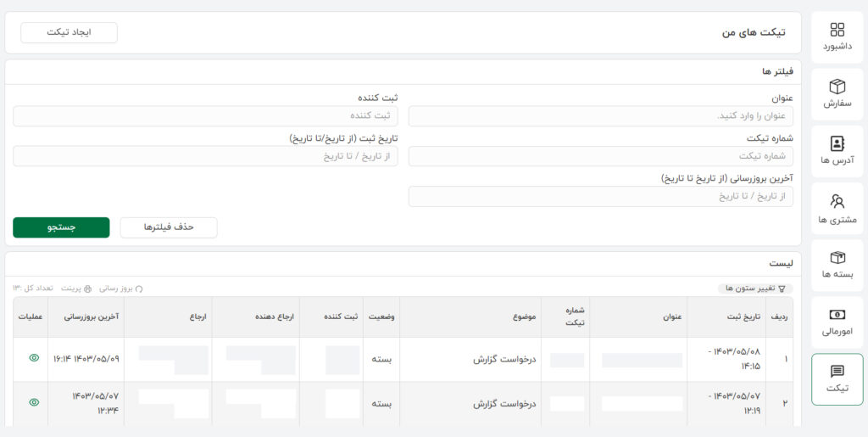Click the ایجاد تیکت create button
The image size is (868, 437).
(70, 32)
